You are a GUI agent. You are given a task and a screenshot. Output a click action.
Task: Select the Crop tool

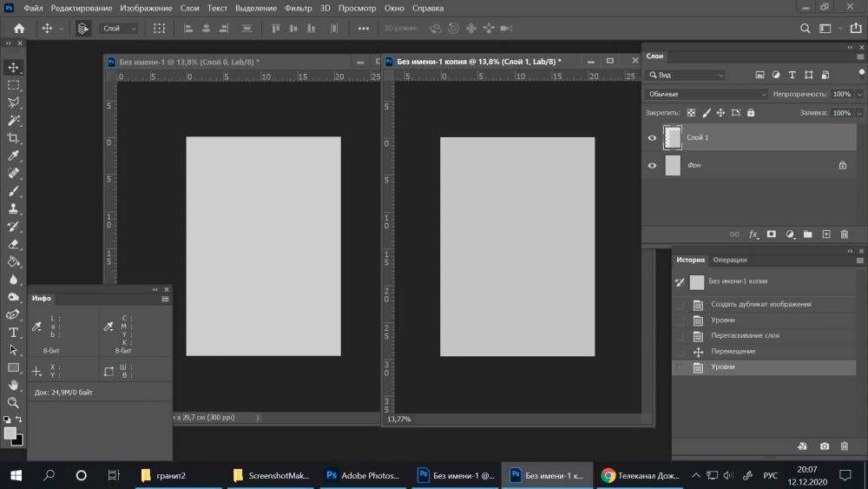14,138
